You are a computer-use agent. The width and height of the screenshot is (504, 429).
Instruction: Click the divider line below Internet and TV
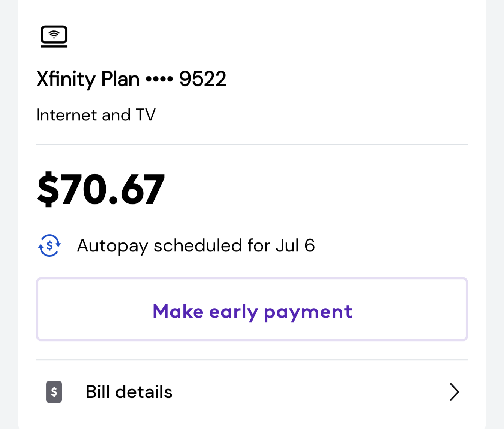pos(252,144)
